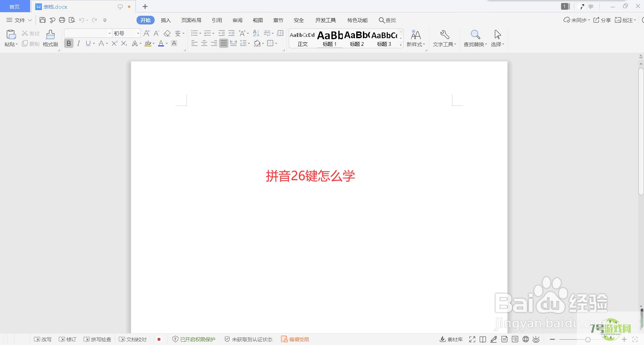Viewport: 644px width, 345px height.
Task: Increase paragraph indent
Action: click(x=231, y=33)
